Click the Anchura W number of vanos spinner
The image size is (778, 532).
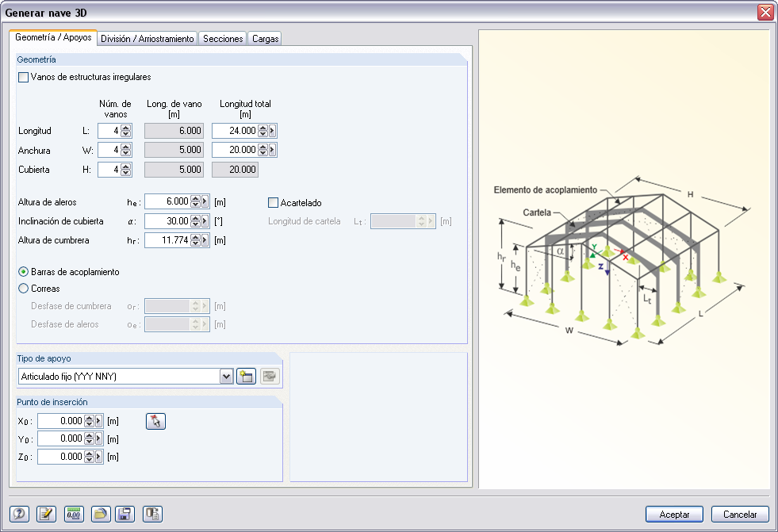[126, 150]
